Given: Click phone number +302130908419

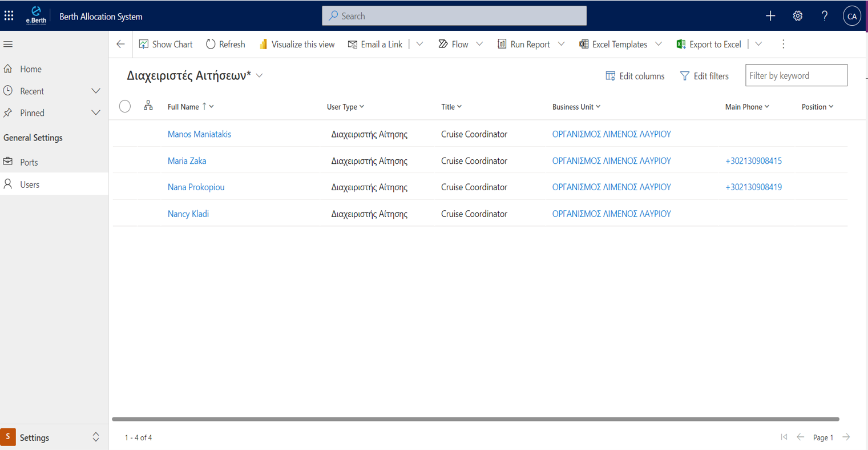Looking at the screenshot, I should tap(753, 187).
